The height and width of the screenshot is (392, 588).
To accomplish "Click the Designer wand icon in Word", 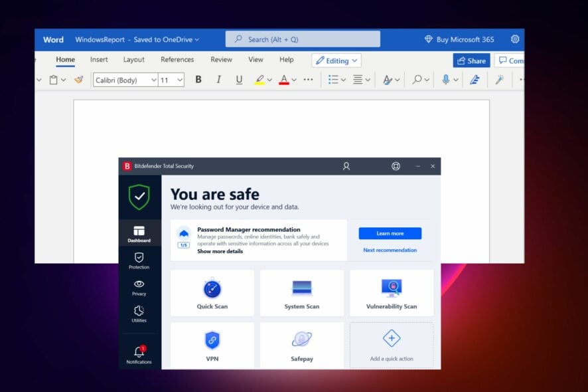I will pos(499,80).
